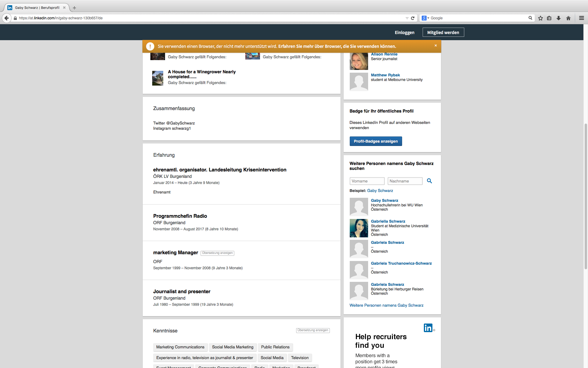This screenshot has width=588, height=368.
Task: Focus the Nachname input field
Action: pos(405,181)
